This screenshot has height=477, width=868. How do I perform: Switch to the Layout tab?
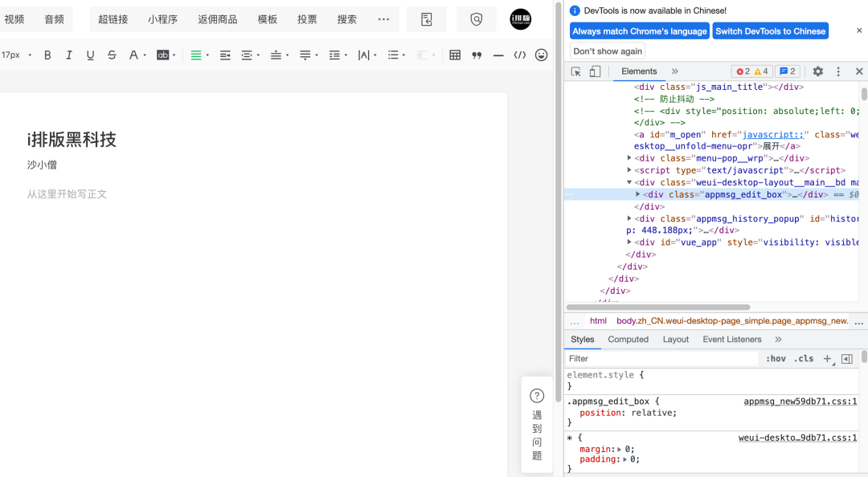[x=675, y=339]
